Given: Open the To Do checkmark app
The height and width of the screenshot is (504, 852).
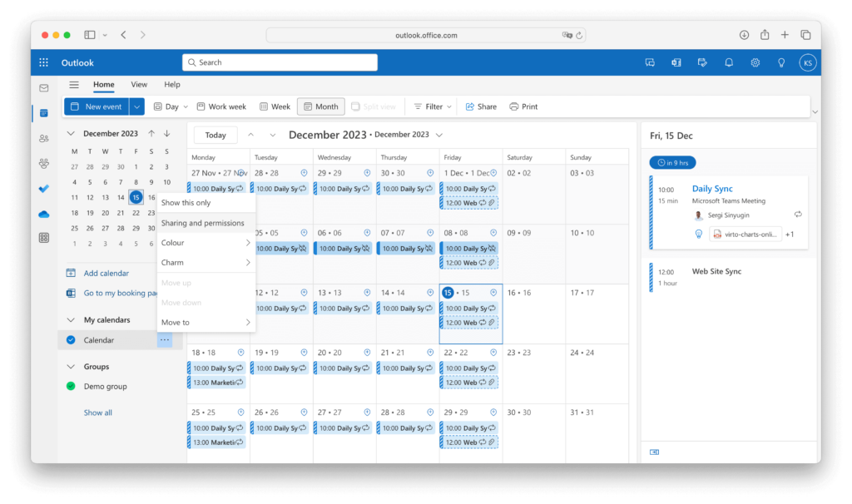Looking at the screenshot, I should [44, 189].
